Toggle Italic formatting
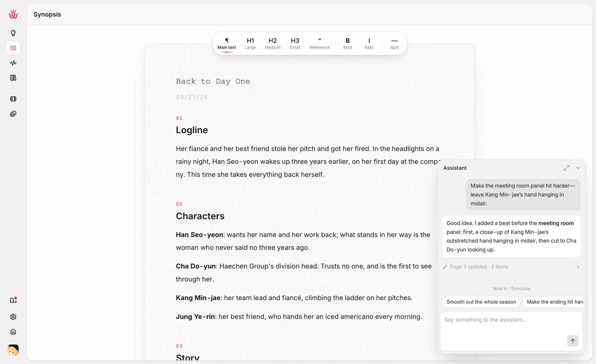This screenshot has width=596, height=364. point(369,43)
